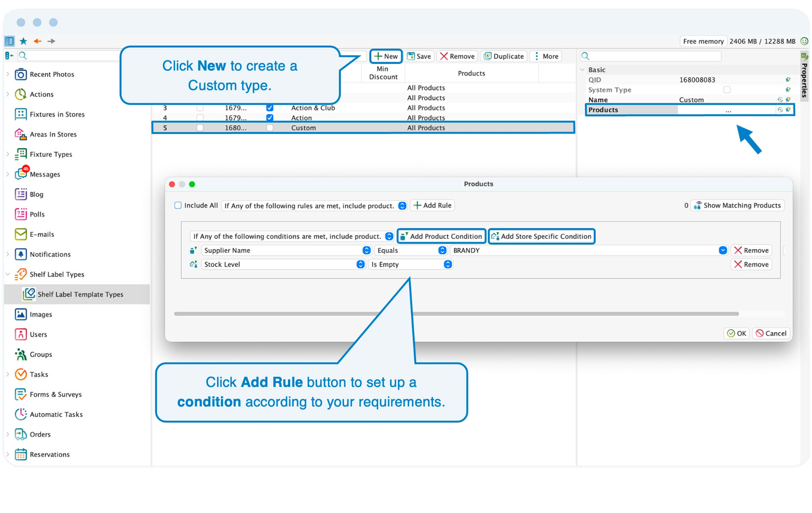812x513 pixels.
Task: Enable the Include All checkbox
Action: 178,205
